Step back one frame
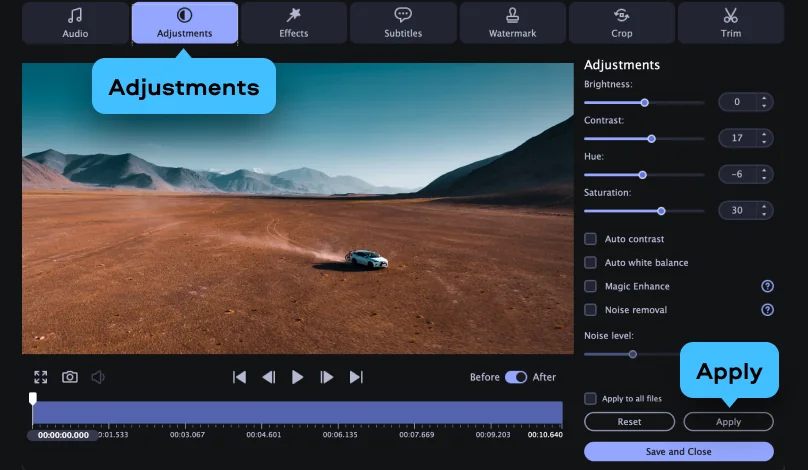This screenshot has height=470, width=808. point(268,377)
